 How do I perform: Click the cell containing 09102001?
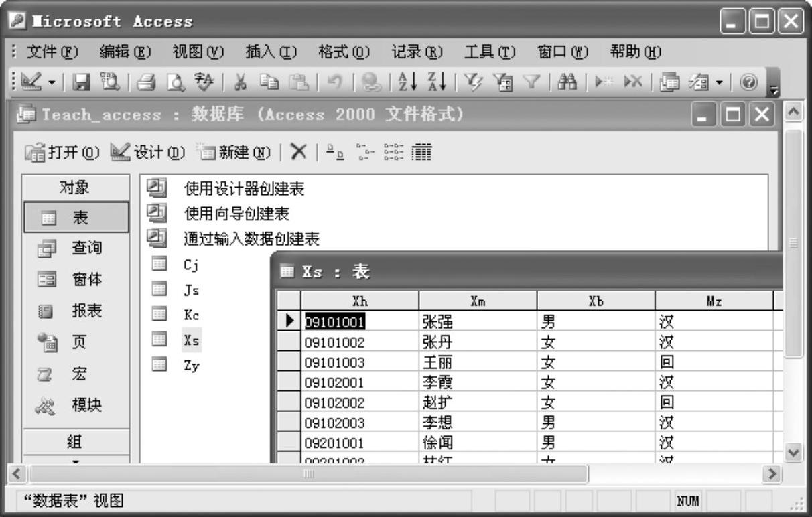point(360,383)
